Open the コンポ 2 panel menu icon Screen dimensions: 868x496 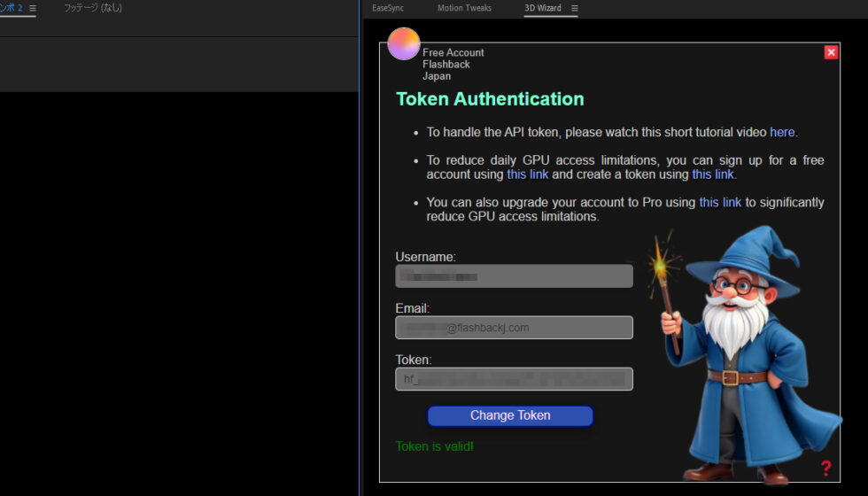33,8
